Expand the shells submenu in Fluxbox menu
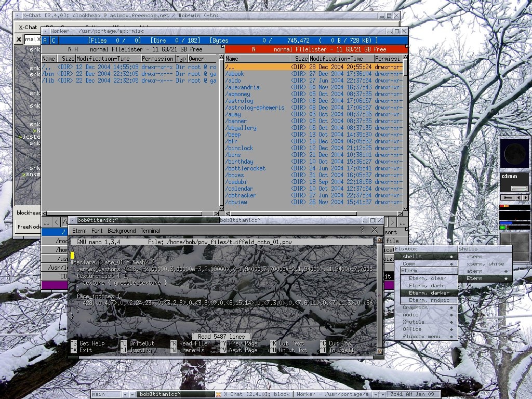 point(426,257)
